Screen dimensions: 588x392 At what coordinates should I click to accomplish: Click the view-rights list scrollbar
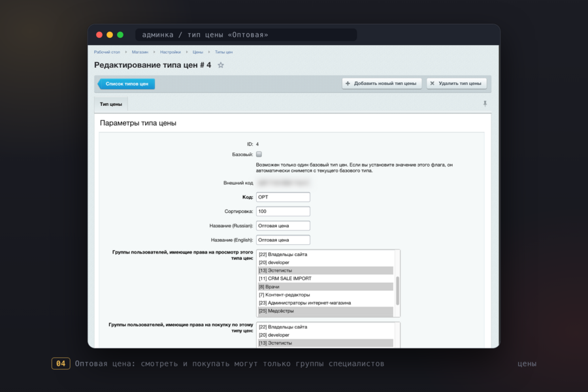(x=397, y=291)
